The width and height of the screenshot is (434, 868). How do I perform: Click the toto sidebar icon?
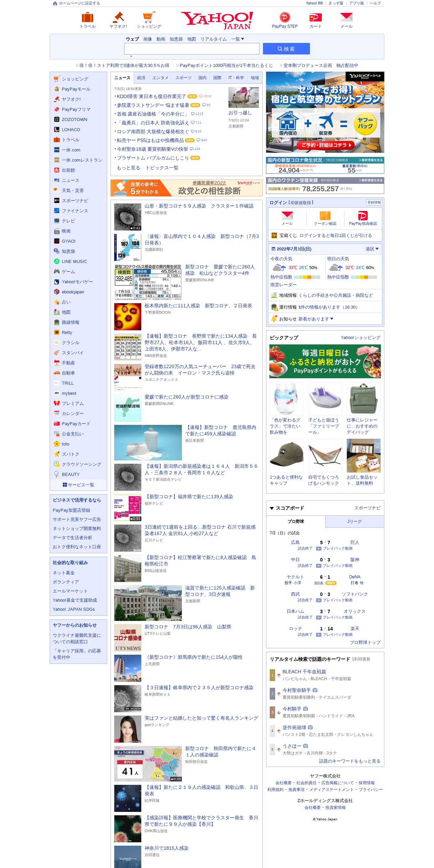coord(57,444)
